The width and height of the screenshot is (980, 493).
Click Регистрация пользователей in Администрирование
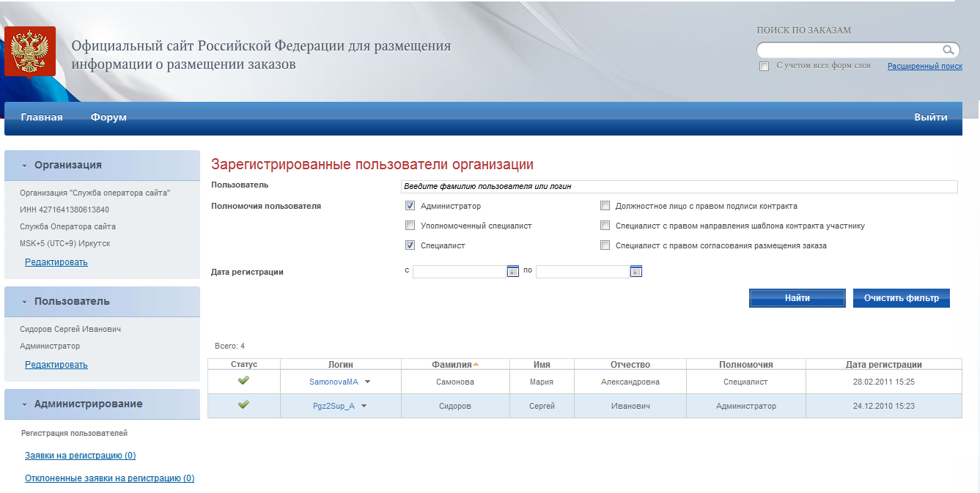[75, 433]
